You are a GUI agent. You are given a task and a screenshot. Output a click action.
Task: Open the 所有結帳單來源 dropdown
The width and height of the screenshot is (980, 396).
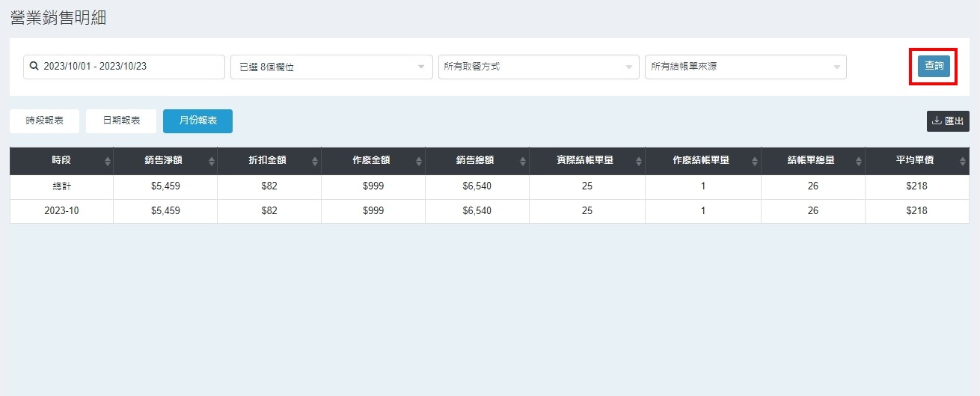pos(745,67)
